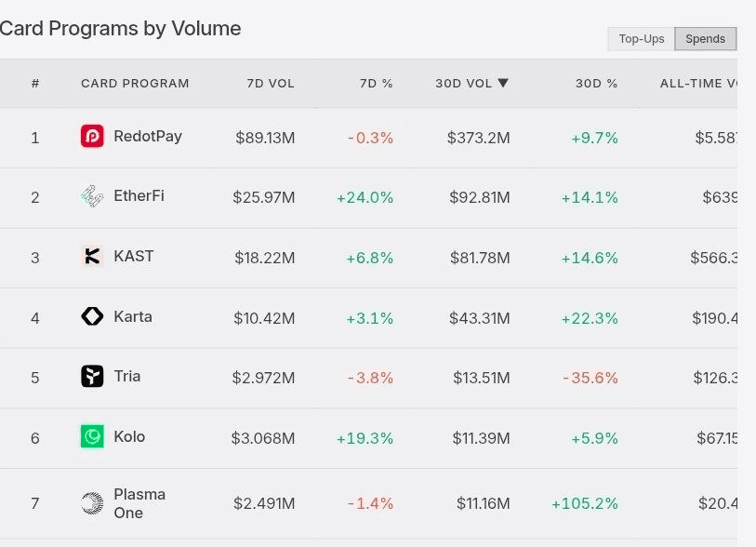Screen dimensions: 756x547
Task: Click the EtherFi logo icon
Action: click(92, 196)
